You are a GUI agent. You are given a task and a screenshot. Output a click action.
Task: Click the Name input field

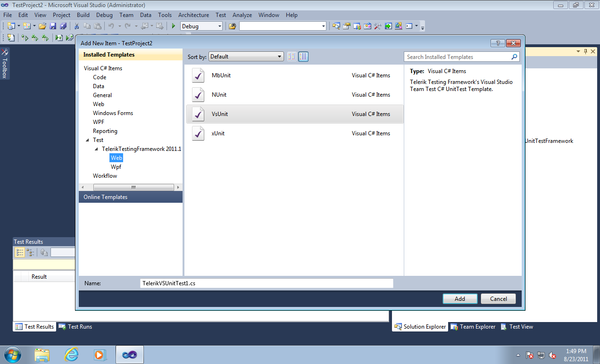pos(267,283)
